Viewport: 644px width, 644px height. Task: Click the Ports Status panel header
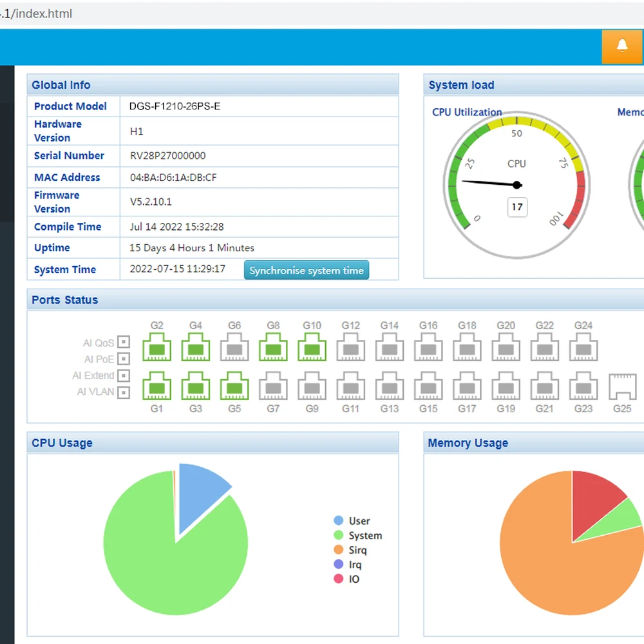(x=335, y=299)
